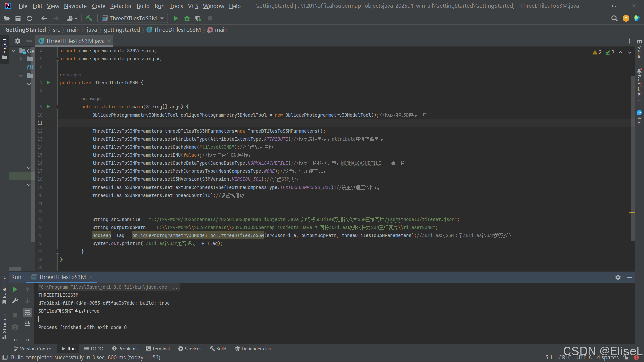Open the Refactor menu
The image size is (644, 362).
coord(121,6)
